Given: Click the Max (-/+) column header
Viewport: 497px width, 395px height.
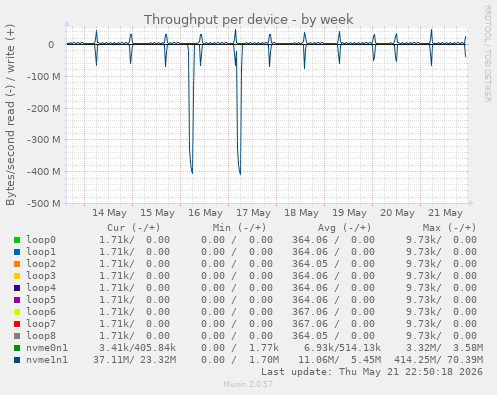Looking at the screenshot, I should click(x=449, y=228).
